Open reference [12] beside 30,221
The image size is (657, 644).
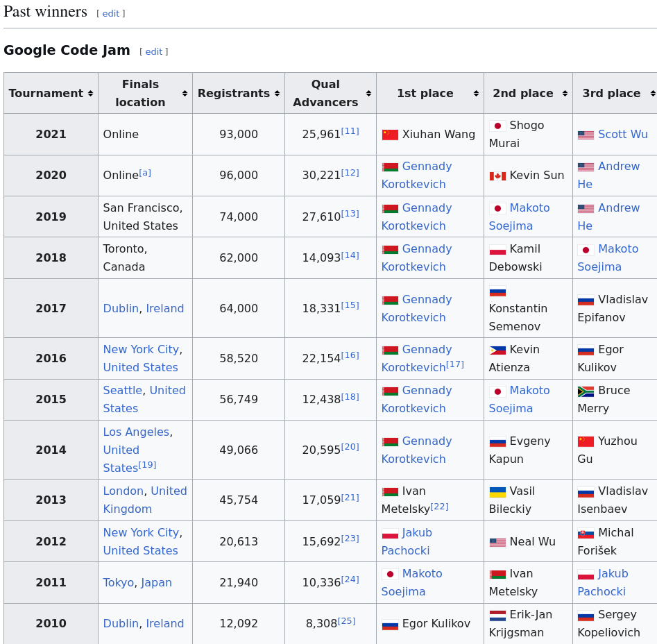point(350,173)
